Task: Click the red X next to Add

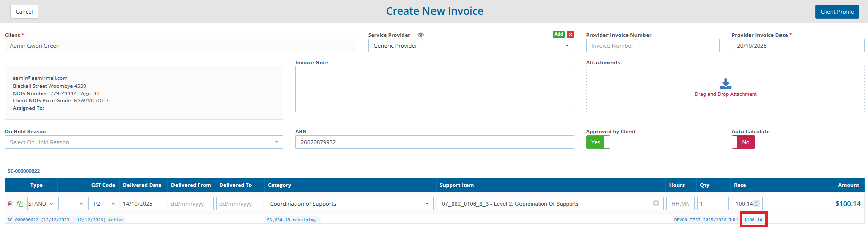Action: click(x=570, y=35)
